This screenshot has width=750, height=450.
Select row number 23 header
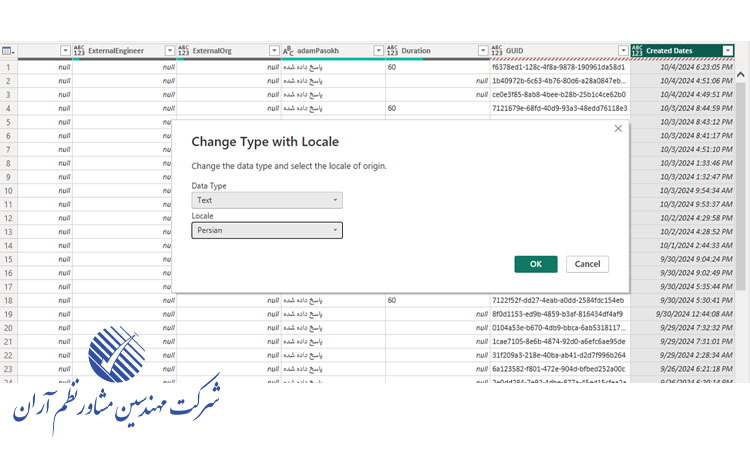pos(8,369)
